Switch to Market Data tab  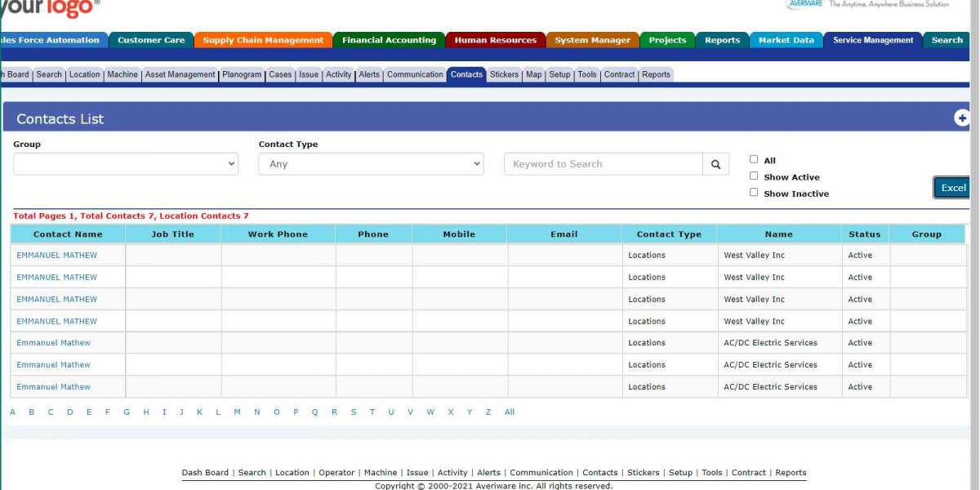tap(786, 40)
